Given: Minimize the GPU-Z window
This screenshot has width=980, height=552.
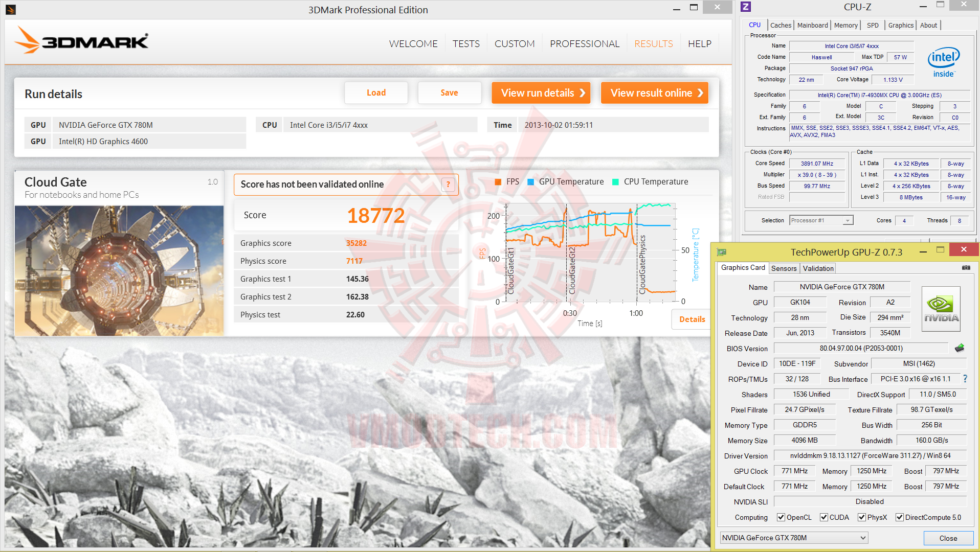Looking at the screenshot, I should [923, 251].
